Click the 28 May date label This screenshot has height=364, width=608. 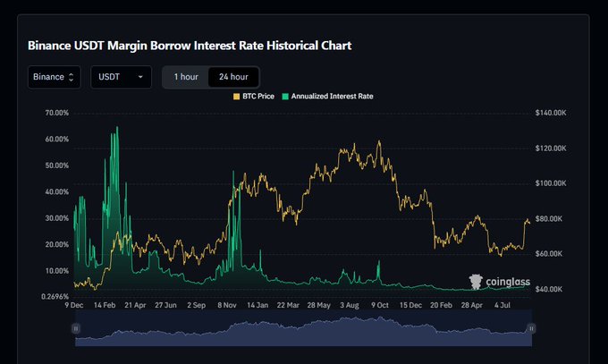coord(318,305)
